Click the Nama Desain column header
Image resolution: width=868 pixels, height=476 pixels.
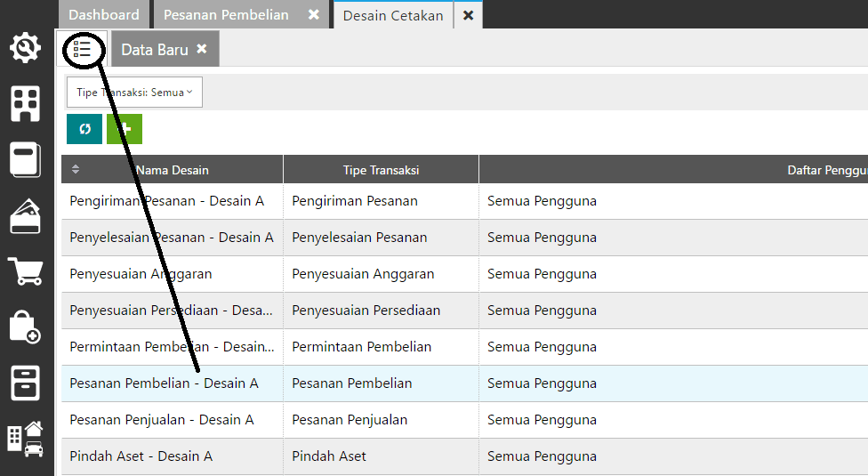173,169
